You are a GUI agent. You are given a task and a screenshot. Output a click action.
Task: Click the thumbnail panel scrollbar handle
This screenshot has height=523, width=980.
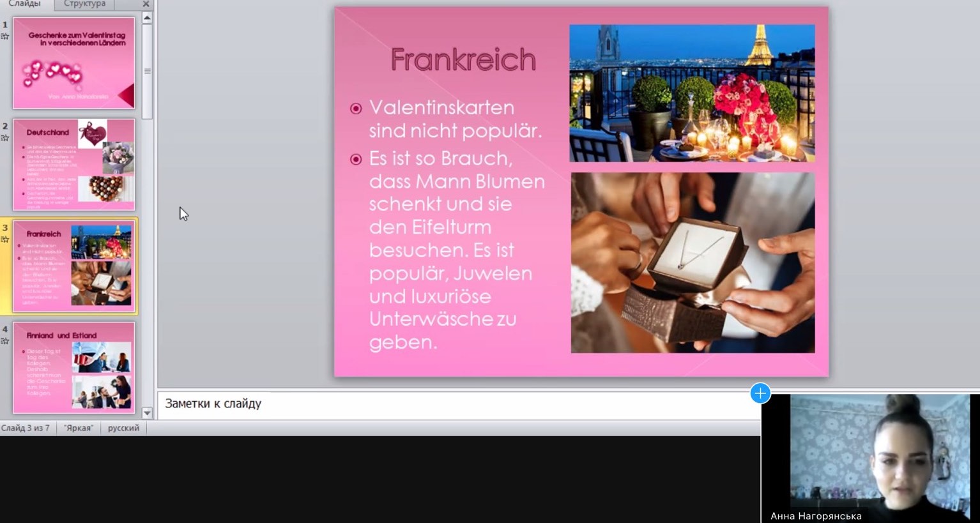click(147, 72)
